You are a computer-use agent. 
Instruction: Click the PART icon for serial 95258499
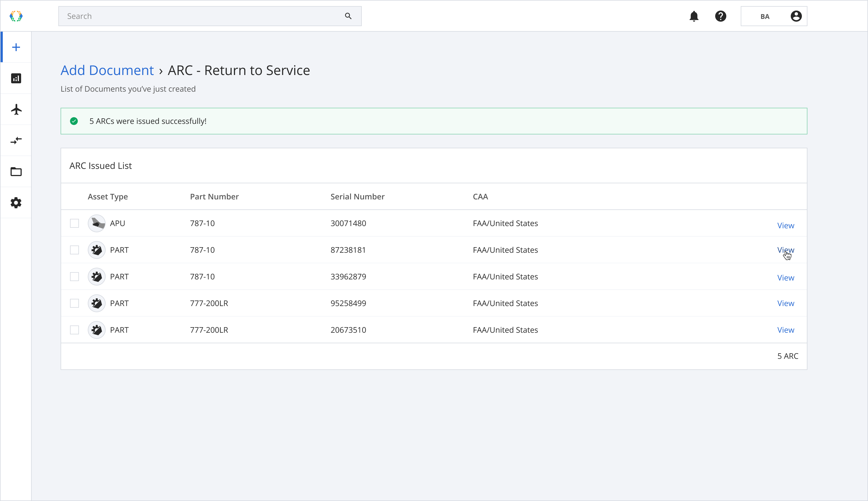(97, 303)
